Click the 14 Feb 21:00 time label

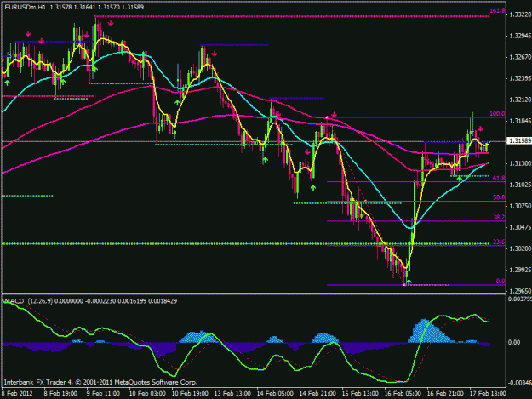tap(317, 393)
